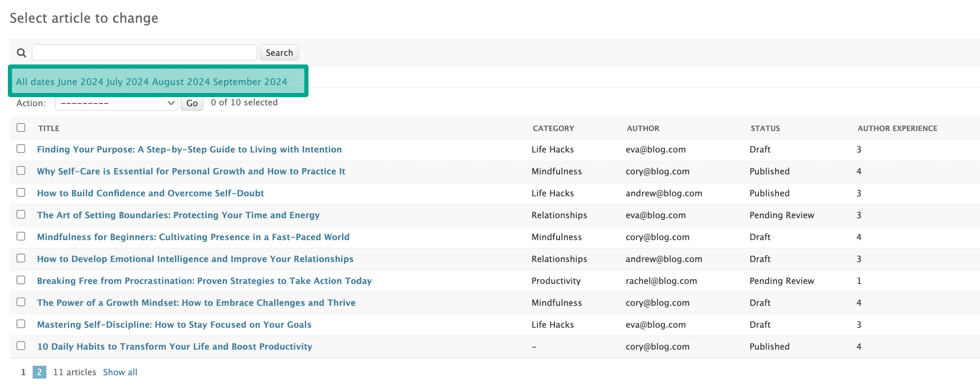Viewport: 980px width, 386px height.
Task: Filter articles by June 2024
Action: (80, 82)
